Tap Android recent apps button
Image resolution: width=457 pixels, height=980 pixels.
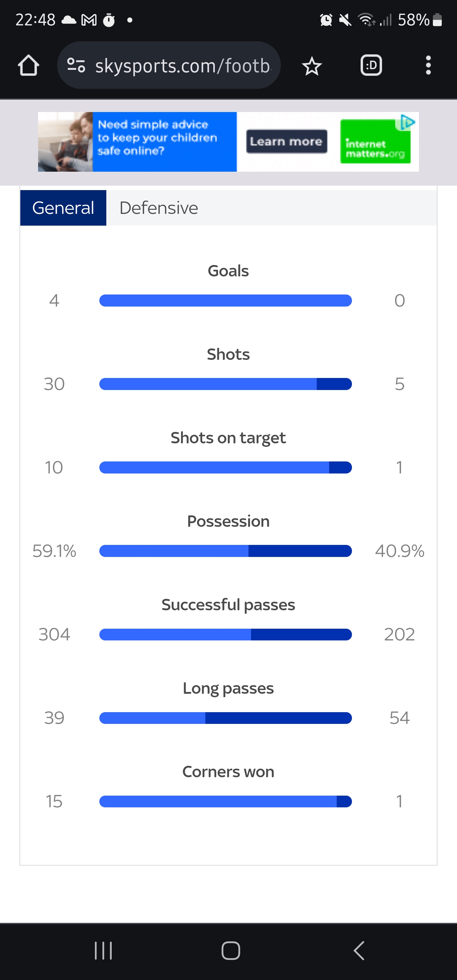(x=103, y=951)
